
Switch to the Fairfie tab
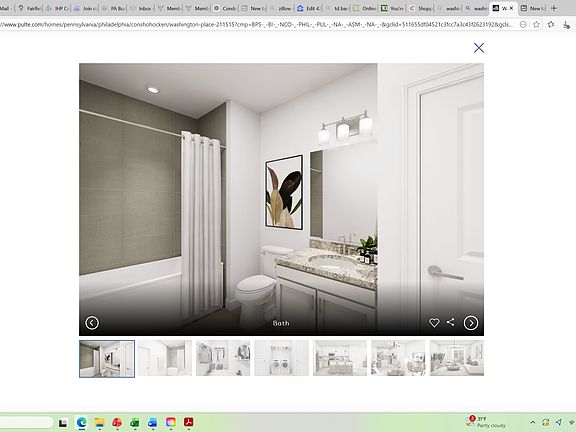(x=29, y=8)
